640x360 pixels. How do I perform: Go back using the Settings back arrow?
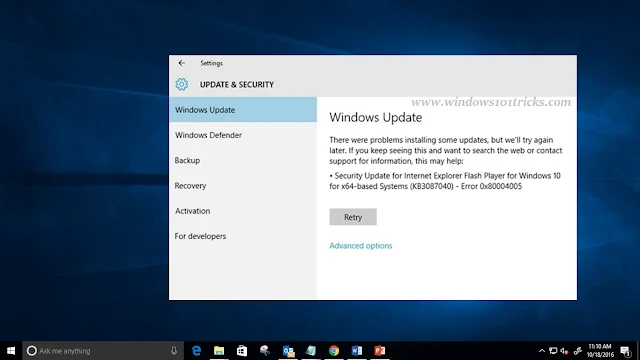(182, 63)
